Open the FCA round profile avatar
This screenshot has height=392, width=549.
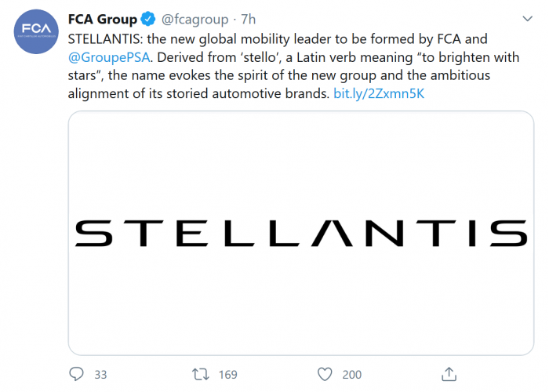coord(35,32)
